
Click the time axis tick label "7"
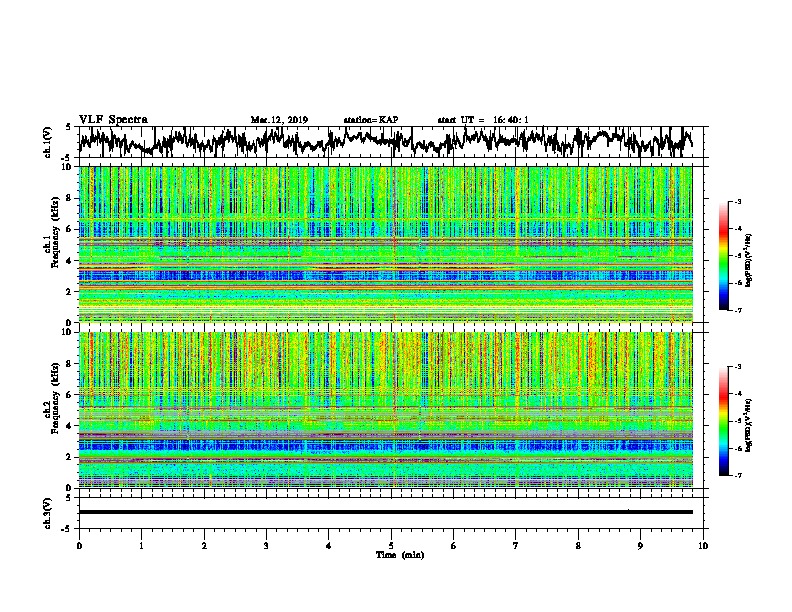point(516,546)
